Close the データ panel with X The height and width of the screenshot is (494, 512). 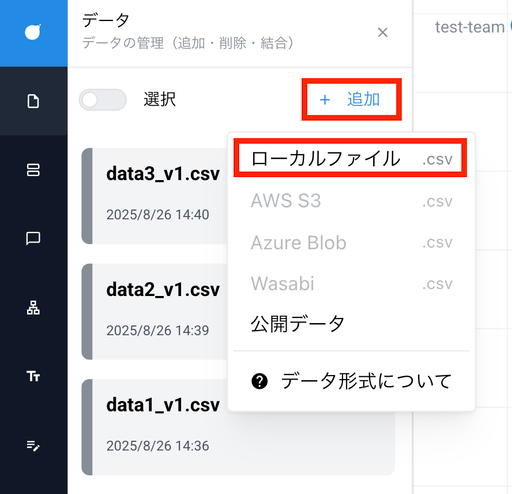point(383,32)
